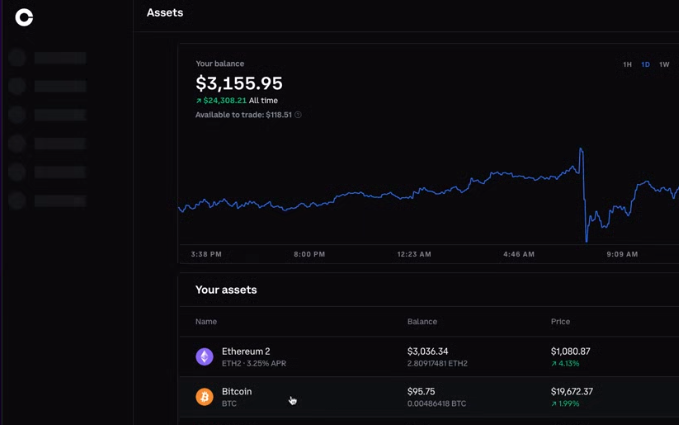Click the $3,155.95 total balance
Viewport: 679px width, 425px height.
click(x=239, y=83)
